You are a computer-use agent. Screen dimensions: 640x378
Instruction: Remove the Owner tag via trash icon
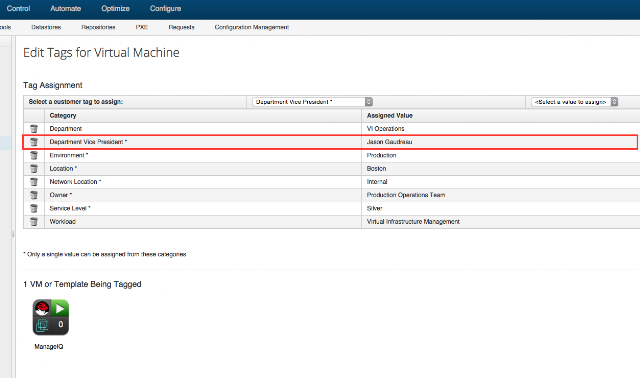coord(34,195)
